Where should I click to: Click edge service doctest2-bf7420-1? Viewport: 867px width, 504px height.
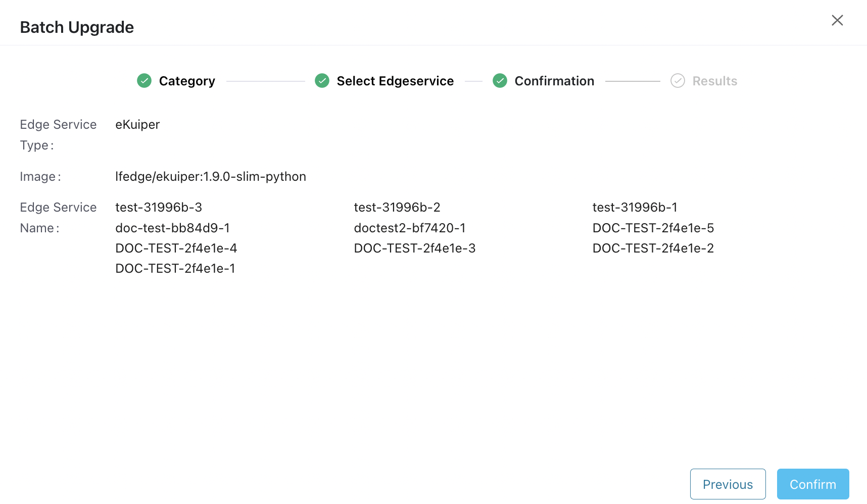click(410, 228)
